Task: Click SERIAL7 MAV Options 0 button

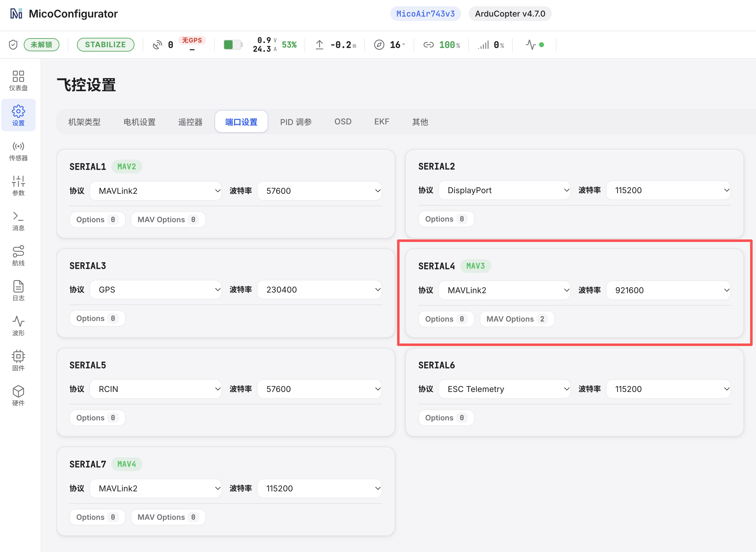Action: pyautogui.click(x=168, y=517)
